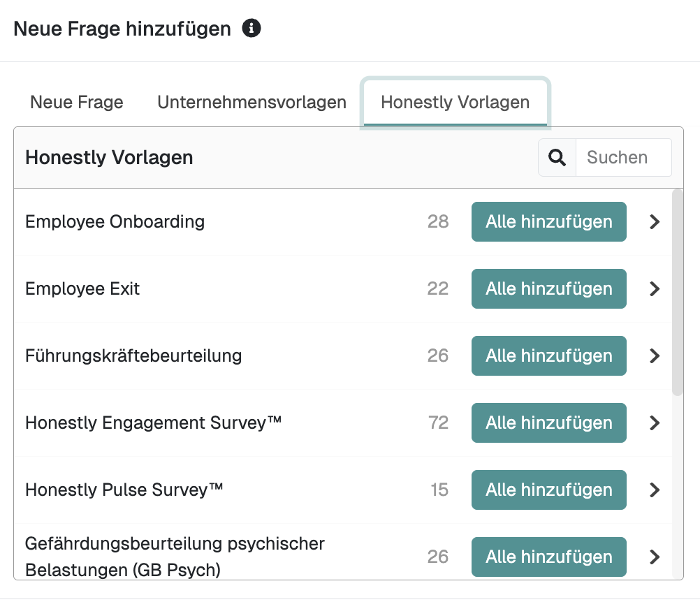The width and height of the screenshot is (700, 602).
Task: Add all Employee Onboarding questions
Action: [x=548, y=221]
